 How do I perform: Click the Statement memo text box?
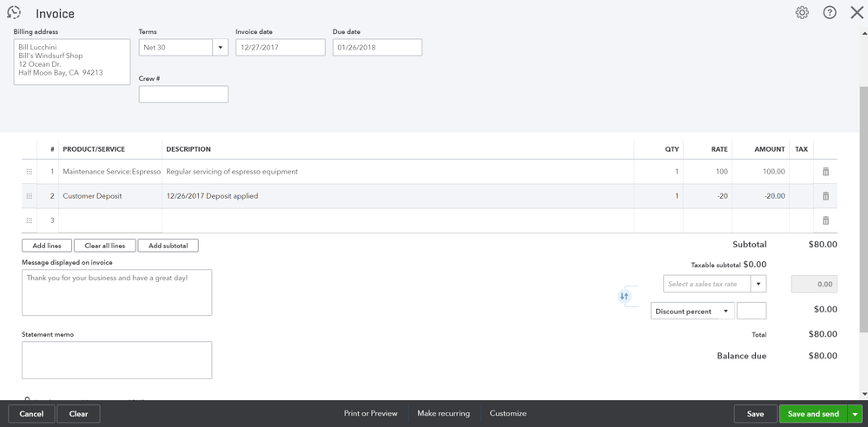point(116,360)
